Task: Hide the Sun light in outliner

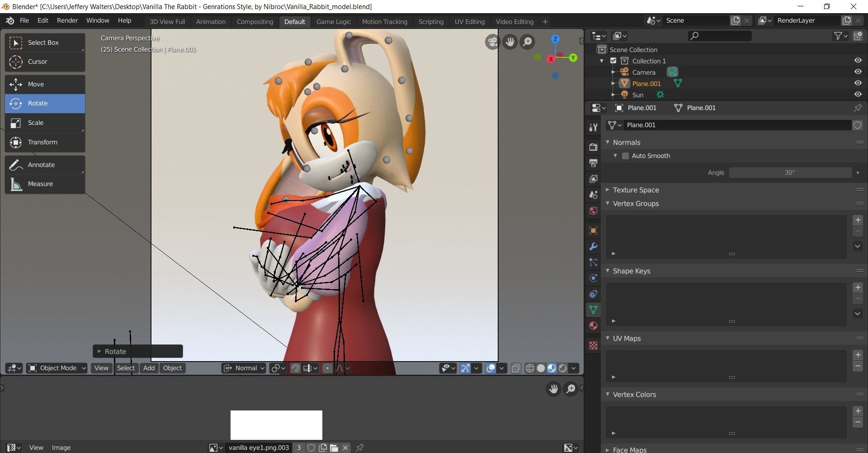Action: tap(858, 94)
